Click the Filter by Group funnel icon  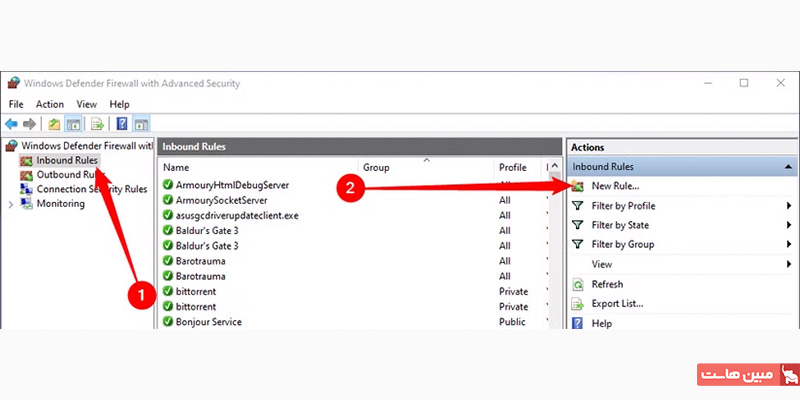[x=578, y=244]
